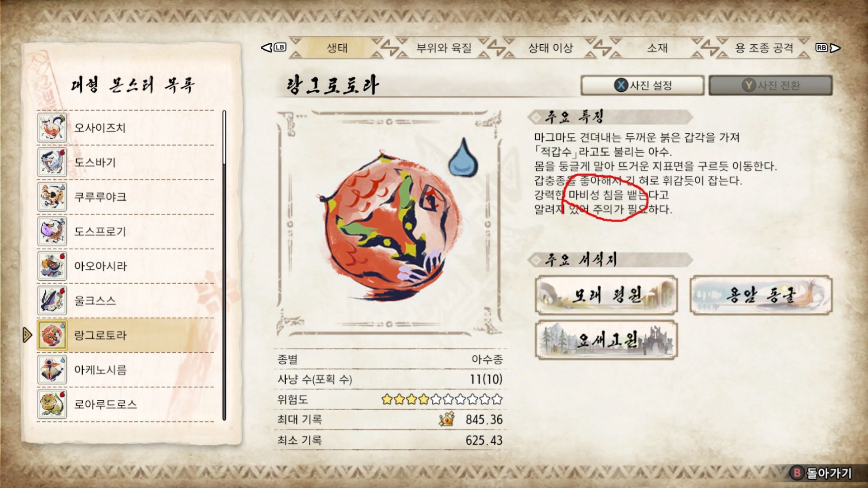
Task: Go to previous tab with LB arrow
Action: pos(273,47)
